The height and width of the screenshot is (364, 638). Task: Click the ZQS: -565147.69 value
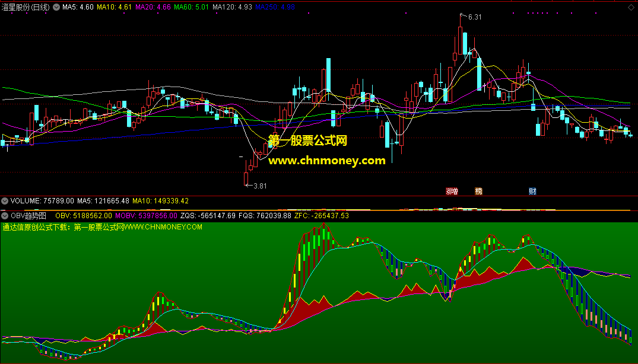[208, 216]
